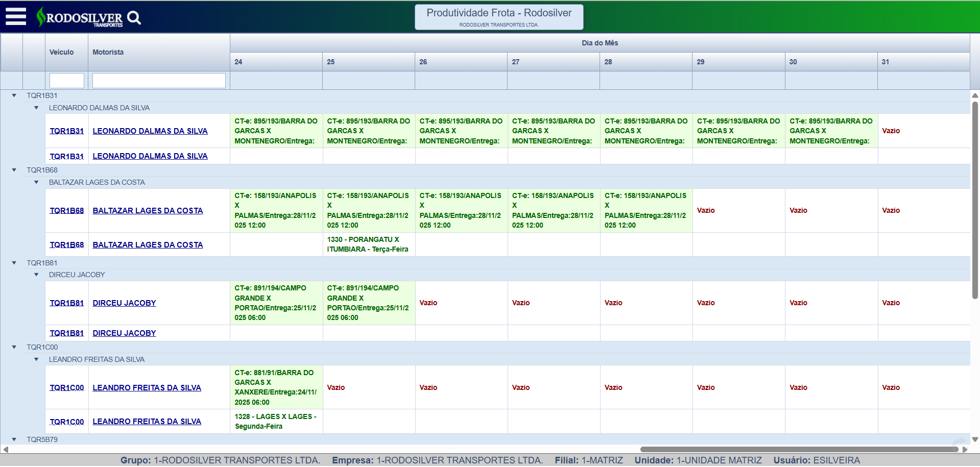The width and height of the screenshot is (980, 467).
Task: Open the hamburger main menu
Action: [x=15, y=17]
